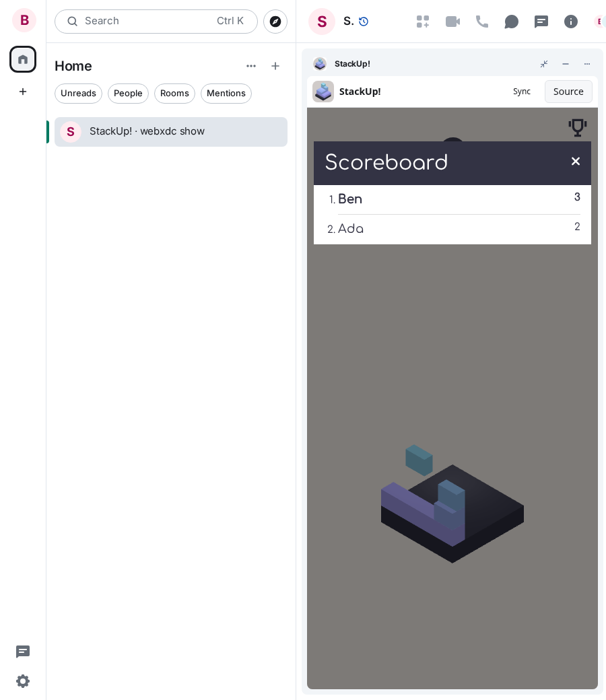Image resolution: width=606 pixels, height=700 pixels.
Task: Click the Sync button
Action: click(x=522, y=92)
